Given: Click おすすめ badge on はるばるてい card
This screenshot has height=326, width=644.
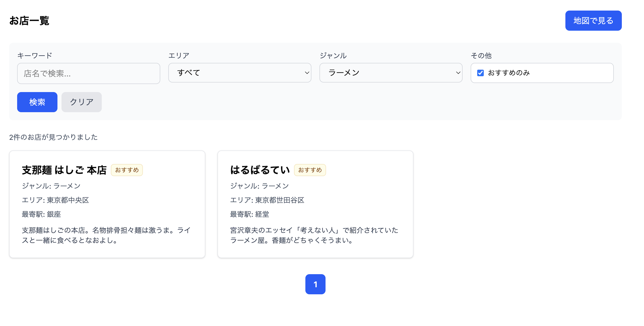Looking at the screenshot, I should [x=310, y=170].
